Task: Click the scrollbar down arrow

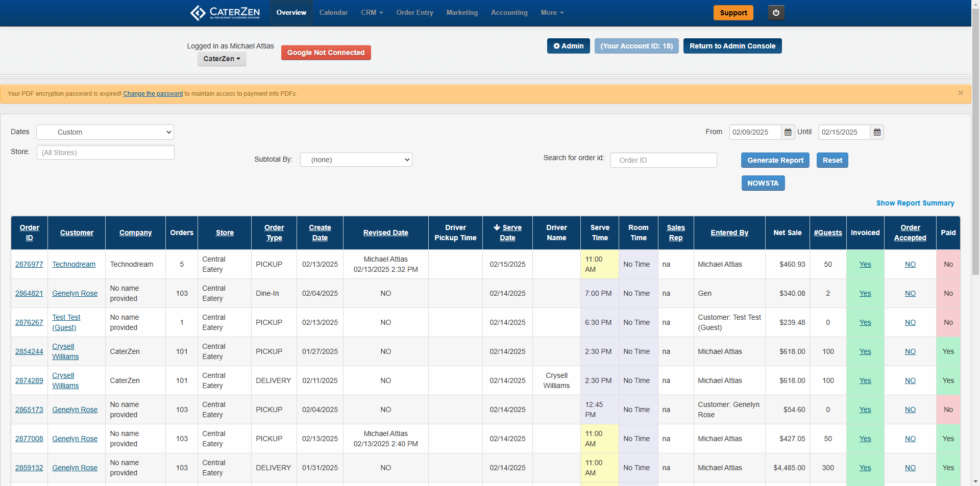Action: 975,481
